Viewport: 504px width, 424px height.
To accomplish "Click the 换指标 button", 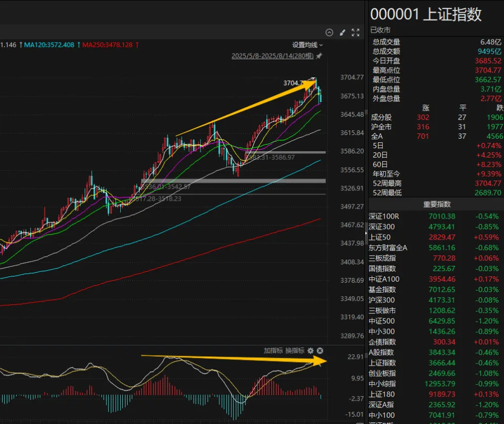I will (295, 350).
